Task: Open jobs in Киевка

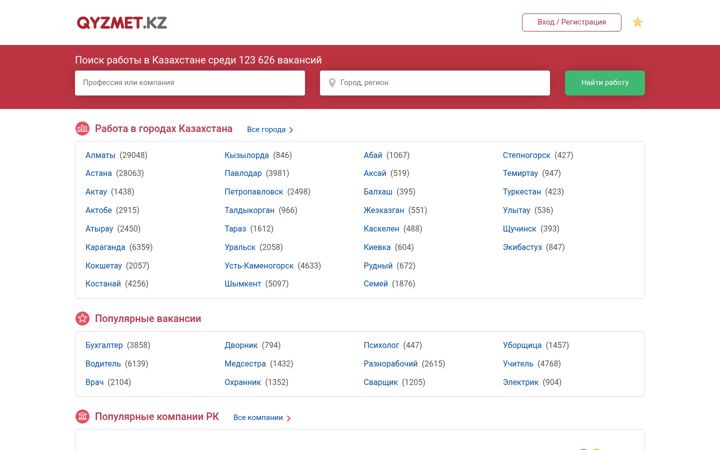Action: (377, 247)
